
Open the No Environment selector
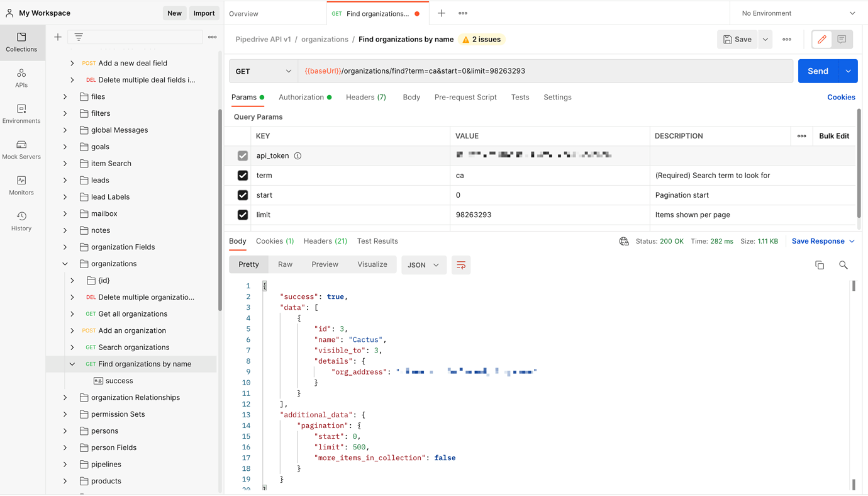point(797,13)
